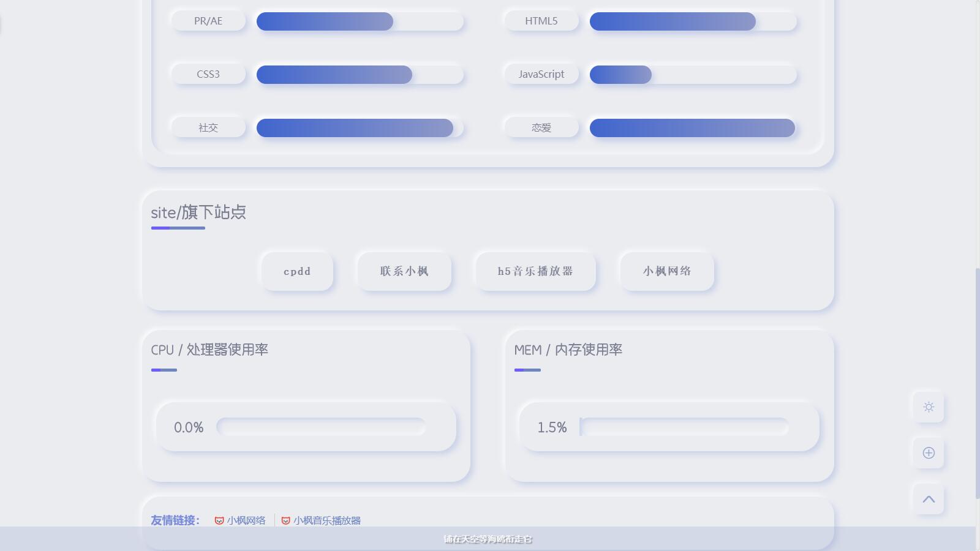
Task: Click the 社交 skill label
Action: pyautogui.click(x=208, y=127)
